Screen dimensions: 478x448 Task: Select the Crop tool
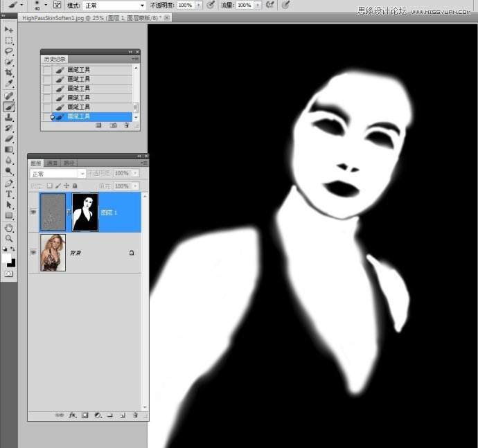[9, 73]
